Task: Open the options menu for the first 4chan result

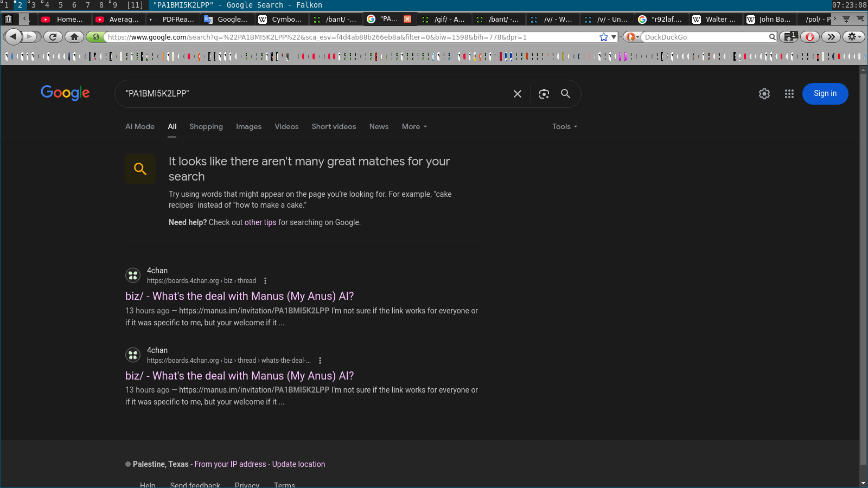Action: click(x=265, y=281)
